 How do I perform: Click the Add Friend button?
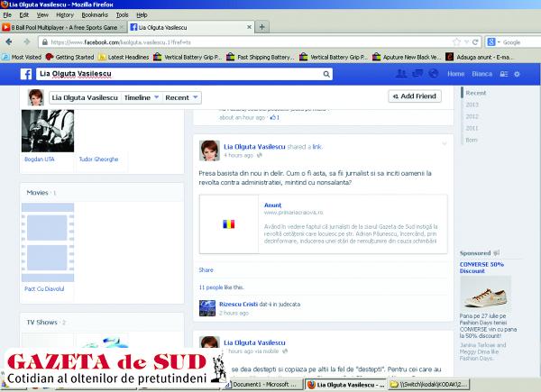coord(415,96)
